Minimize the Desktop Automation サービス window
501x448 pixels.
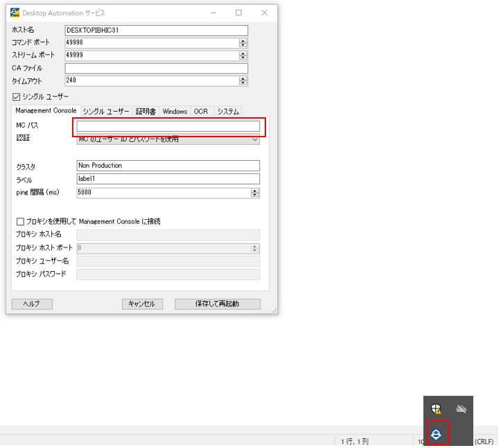click(x=213, y=12)
